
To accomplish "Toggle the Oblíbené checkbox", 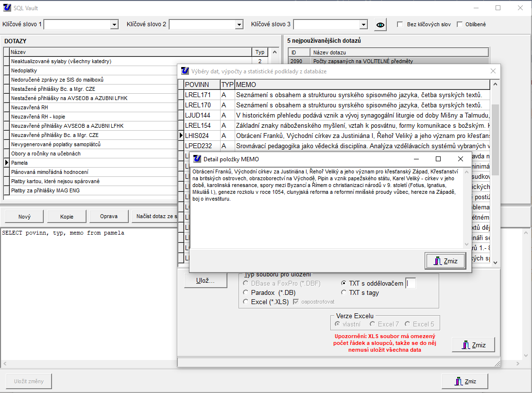I will (460, 25).
